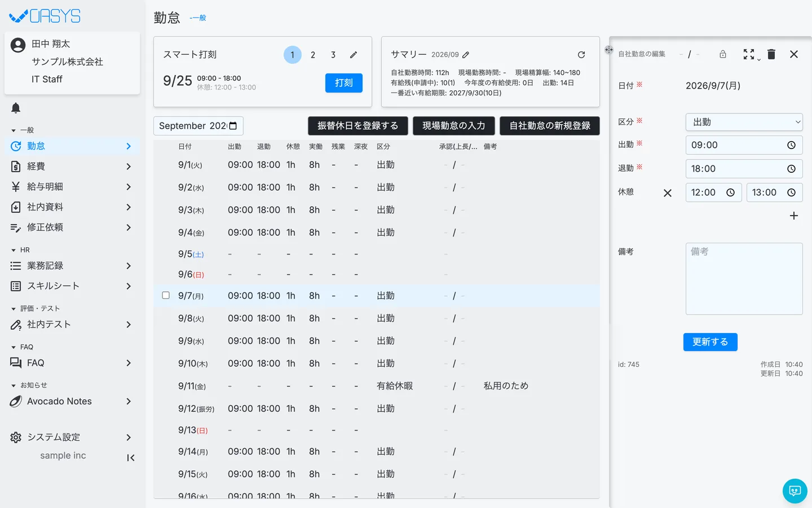This screenshot has width=812, height=508.
Task: Open the calendar picker for September
Action: (233, 126)
